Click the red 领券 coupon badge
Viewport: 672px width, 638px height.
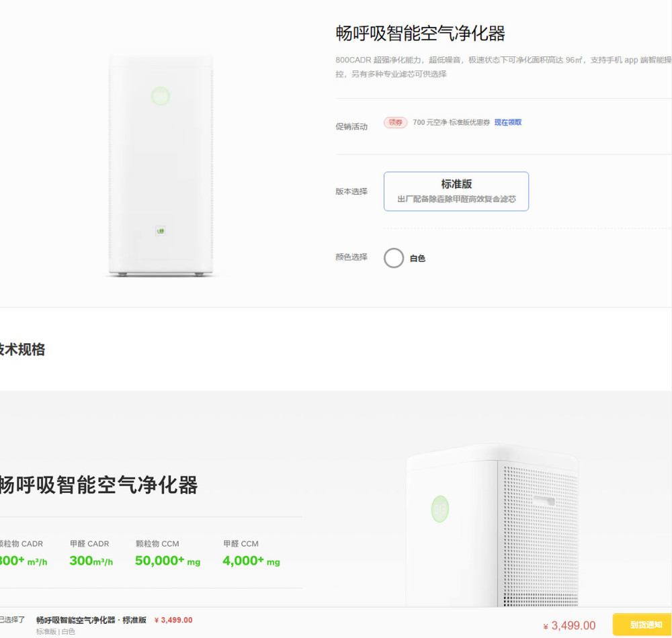tap(395, 122)
